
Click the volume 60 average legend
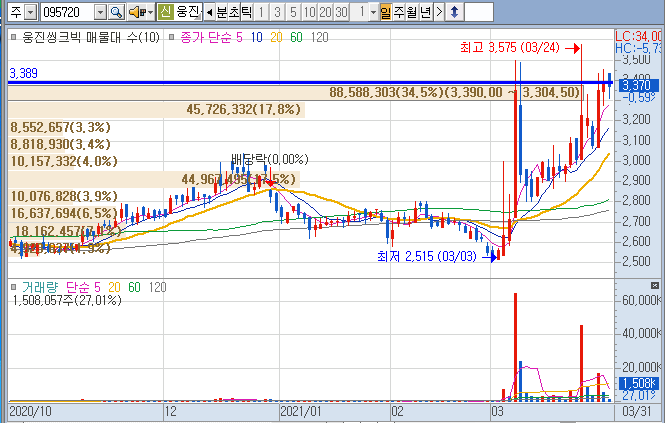pyautogui.click(x=134, y=287)
